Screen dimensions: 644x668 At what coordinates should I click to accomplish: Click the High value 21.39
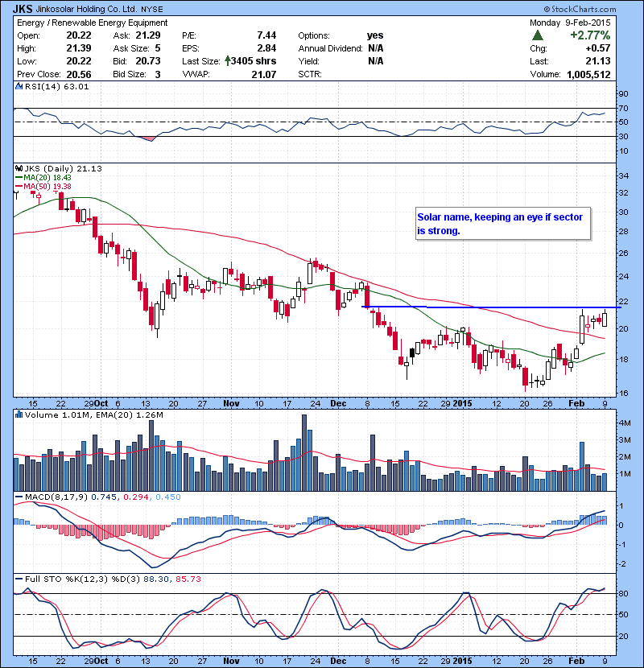click(79, 48)
